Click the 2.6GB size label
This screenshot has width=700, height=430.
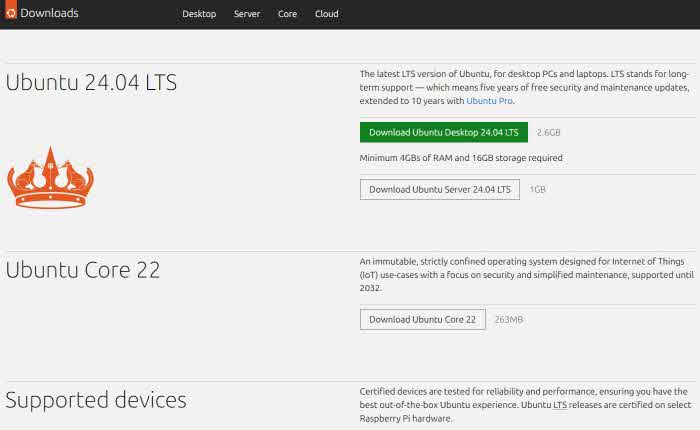tap(548, 133)
